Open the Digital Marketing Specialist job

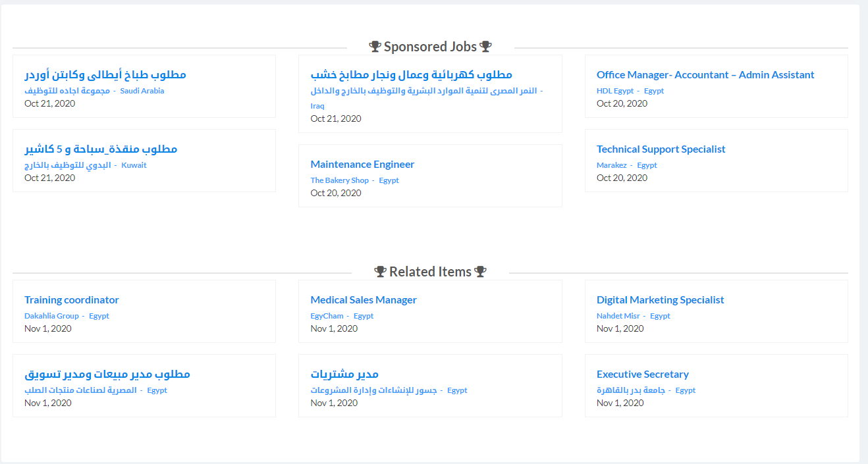[x=660, y=300]
